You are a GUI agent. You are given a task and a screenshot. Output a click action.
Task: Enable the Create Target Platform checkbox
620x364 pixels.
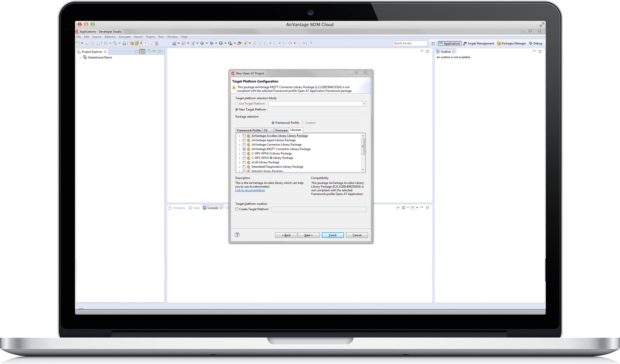[237, 209]
